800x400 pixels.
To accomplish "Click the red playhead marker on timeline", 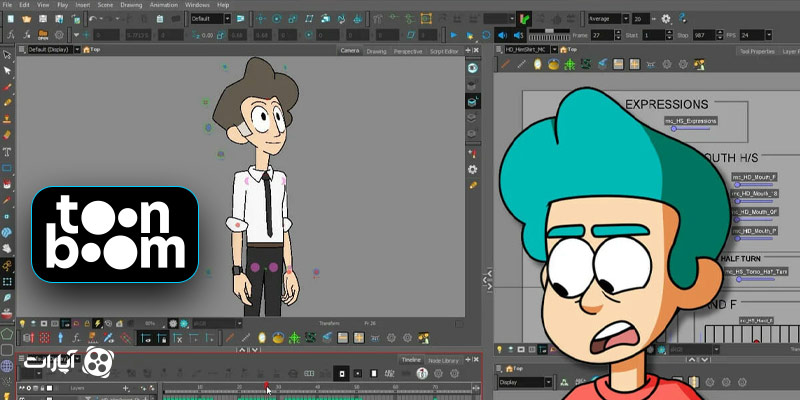I will 266,385.
